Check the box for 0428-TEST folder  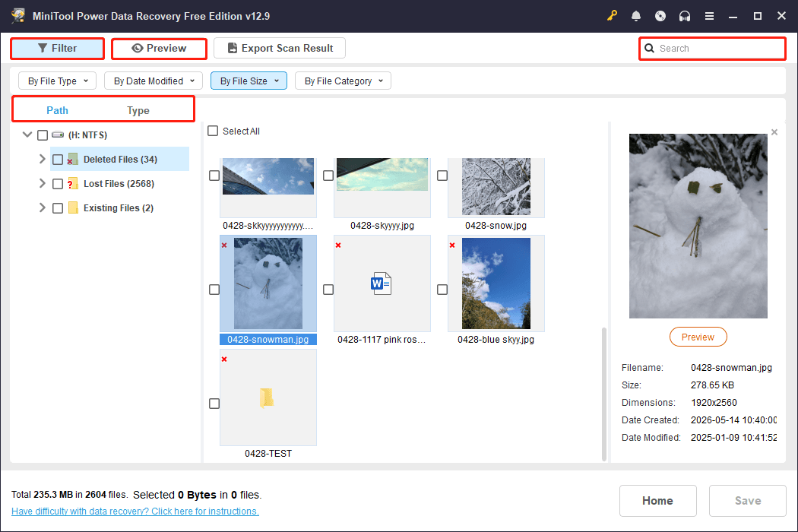[214, 404]
